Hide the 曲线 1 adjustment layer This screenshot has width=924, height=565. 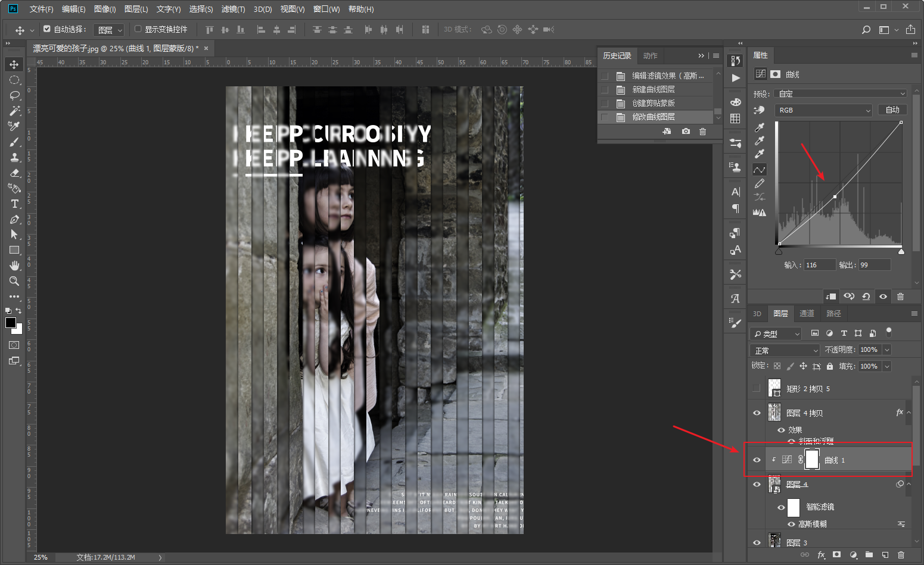(x=757, y=460)
